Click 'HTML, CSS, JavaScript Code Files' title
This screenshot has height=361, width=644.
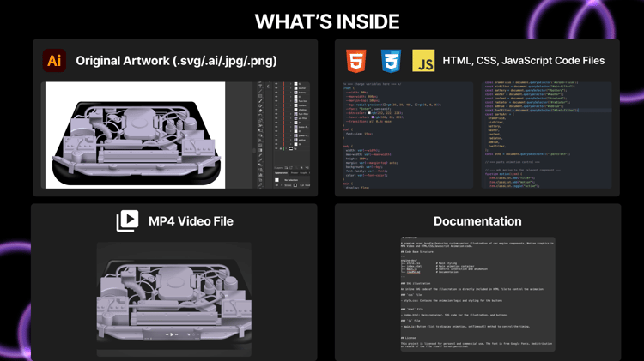523,61
